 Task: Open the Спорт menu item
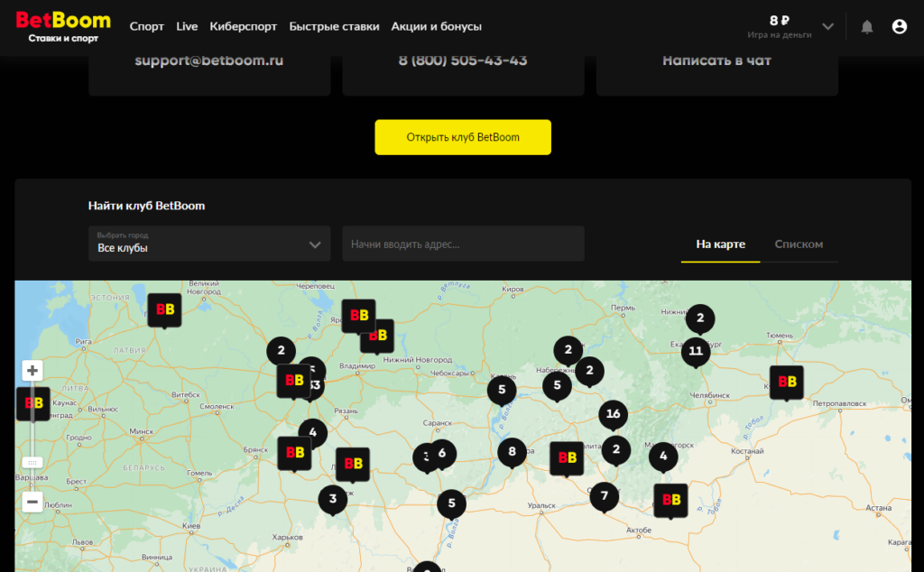click(x=147, y=26)
